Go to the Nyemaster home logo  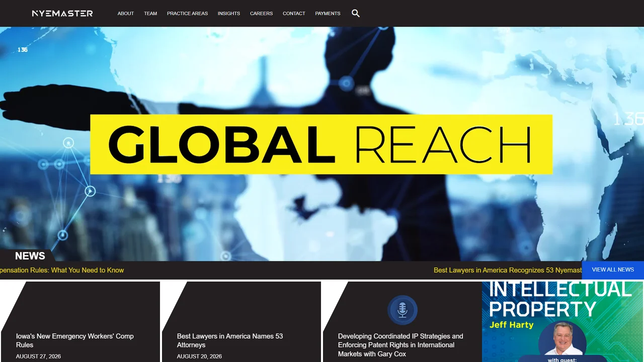coord(62,13)
